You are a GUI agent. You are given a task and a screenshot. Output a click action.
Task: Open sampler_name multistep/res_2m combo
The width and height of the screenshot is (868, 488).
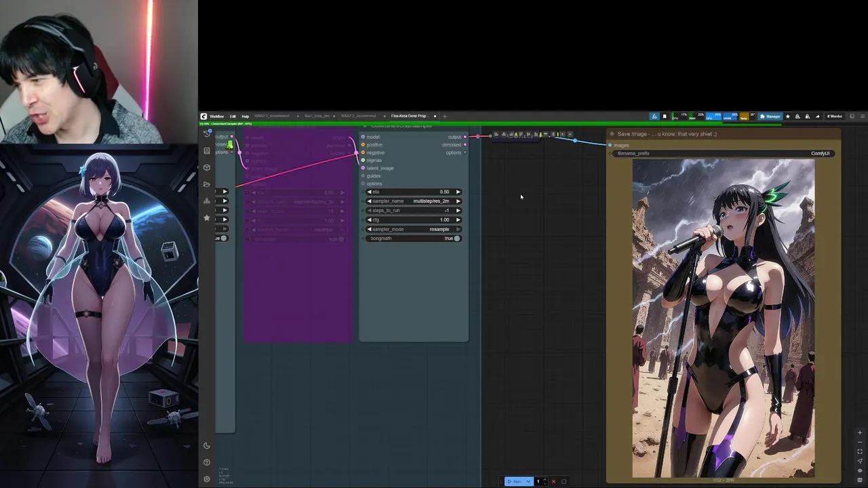(x=414, y=201)
